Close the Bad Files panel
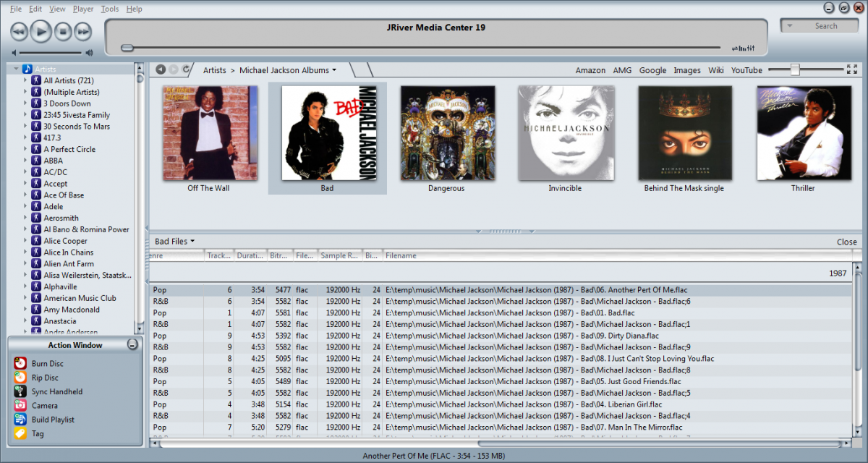This screenshot has height=463, width=868. coord(847,242)
